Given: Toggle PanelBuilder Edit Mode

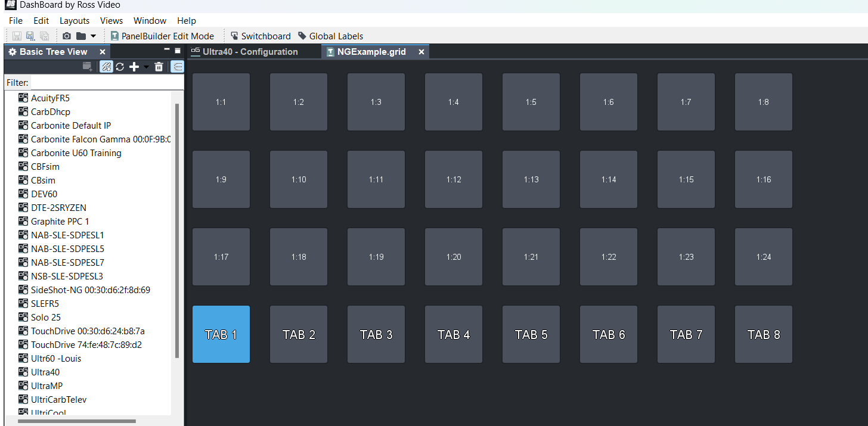Looking at the screenshot, I should 162,36.
